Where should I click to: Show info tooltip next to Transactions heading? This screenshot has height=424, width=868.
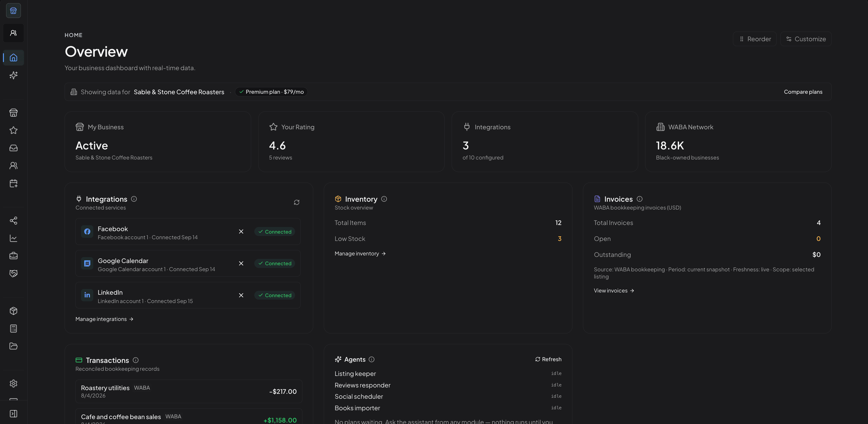136,360
